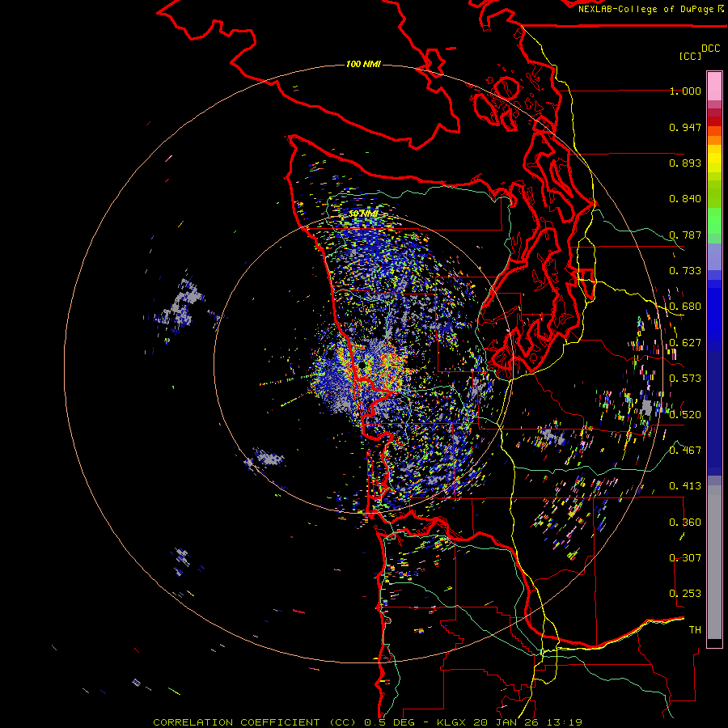This screenshot has width=728, height=728.
Task: Select the 0.840 scale value
Action: click(x=685, y=199)
